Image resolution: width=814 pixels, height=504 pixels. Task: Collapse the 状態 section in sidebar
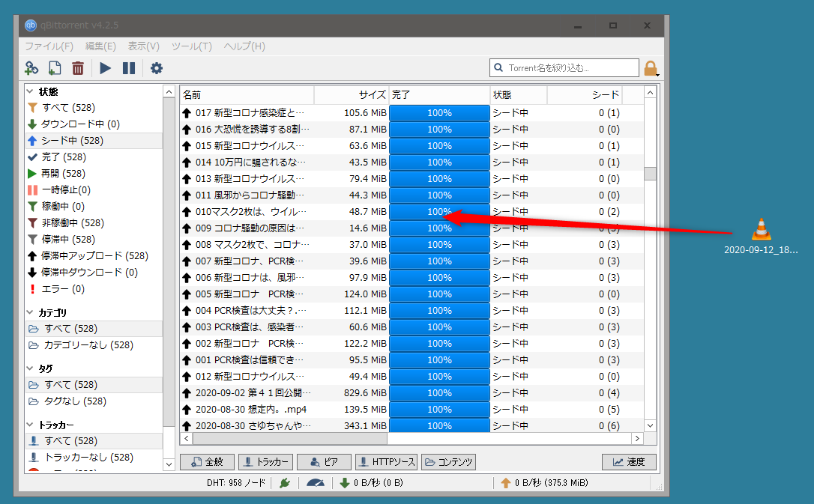tap(30, 91)
